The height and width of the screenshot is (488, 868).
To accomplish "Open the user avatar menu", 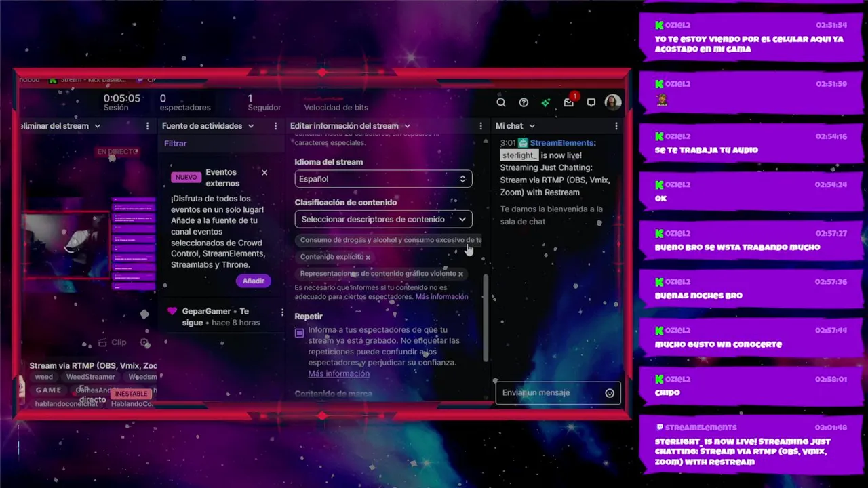I will pos(613,102).
